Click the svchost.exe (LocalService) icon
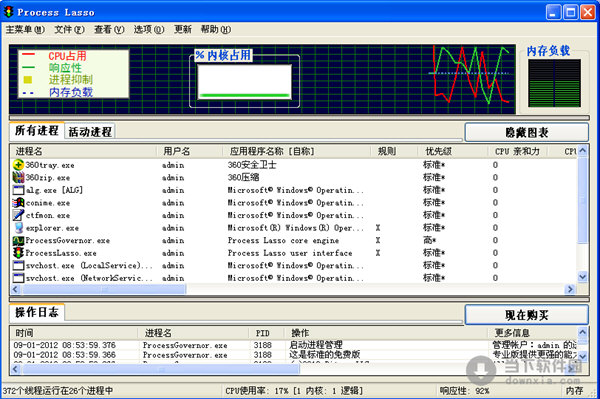Image resolution: width=600 pixels, height=399 pixels. (18, 265)
